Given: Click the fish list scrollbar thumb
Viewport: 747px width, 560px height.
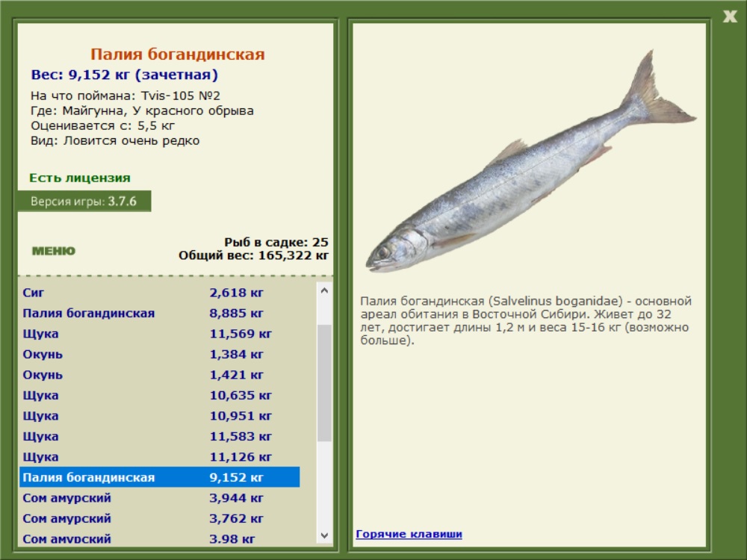Looking at the screenshot, I should click(x=324, y=383).
